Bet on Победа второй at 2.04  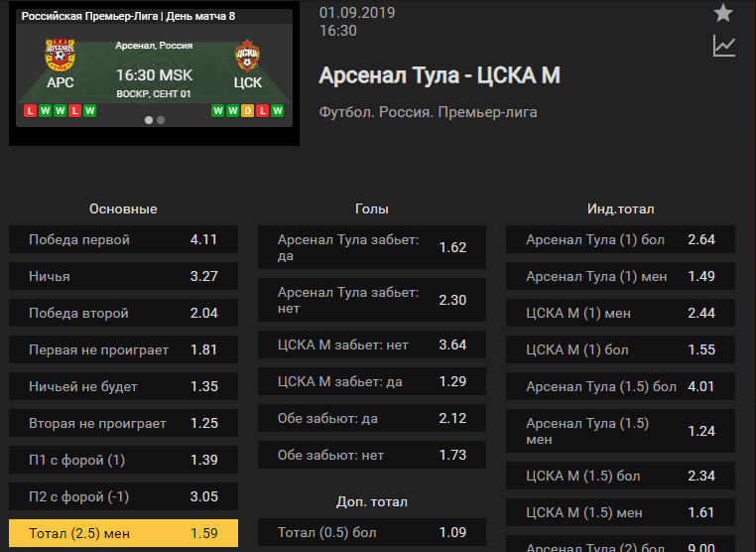tap(123, 313)
